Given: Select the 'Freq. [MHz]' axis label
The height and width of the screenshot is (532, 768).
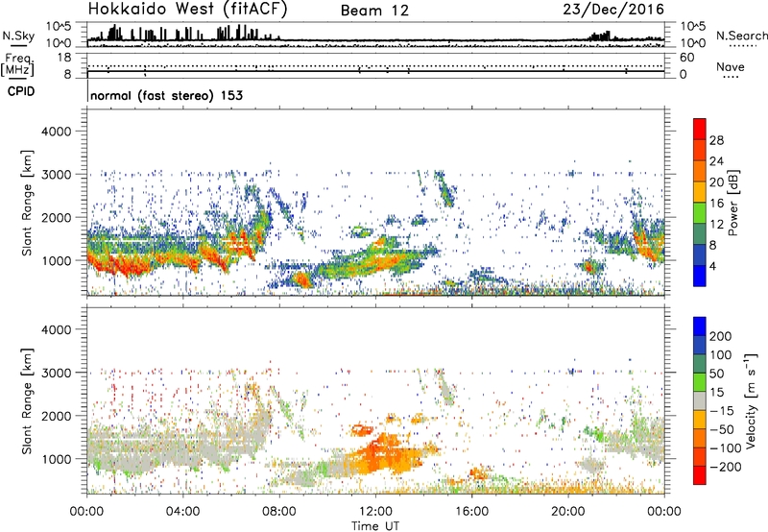Looking at the screenshot, I should click(17, 65).
